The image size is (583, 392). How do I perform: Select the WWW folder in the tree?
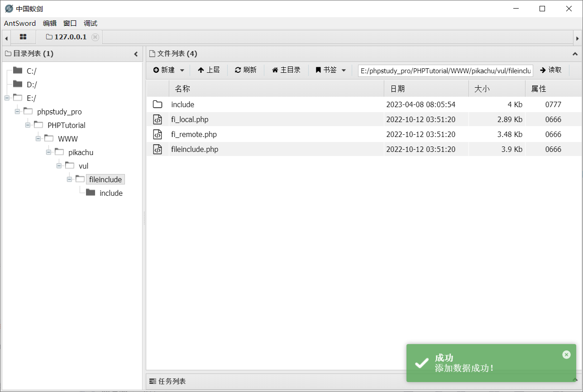pyautogui.click(x=68, y=139)
